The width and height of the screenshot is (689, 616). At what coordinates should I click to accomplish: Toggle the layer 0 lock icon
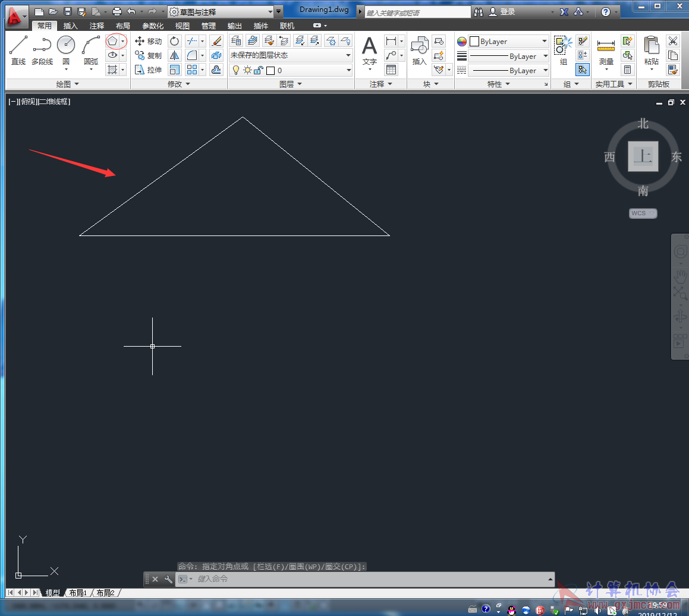click(x=258, y=70)
